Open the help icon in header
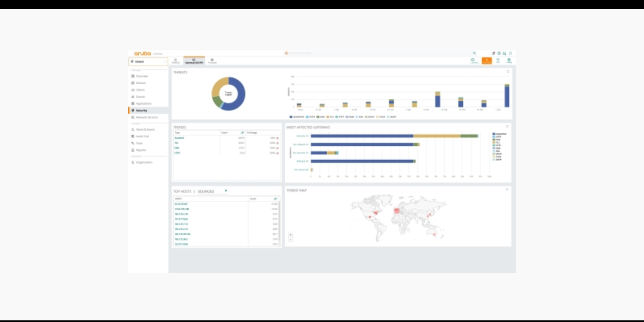Viewport: 644px width, 322px height. 499,53
